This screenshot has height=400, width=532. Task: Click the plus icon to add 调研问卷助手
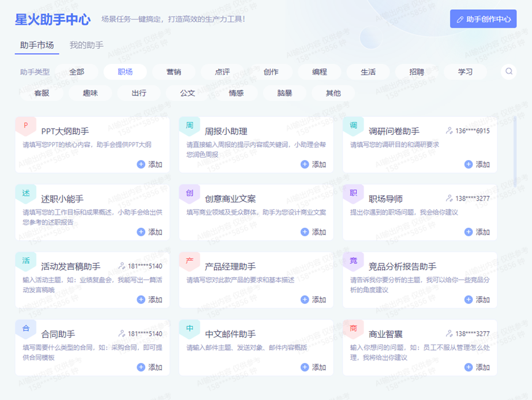click(469, 164)
